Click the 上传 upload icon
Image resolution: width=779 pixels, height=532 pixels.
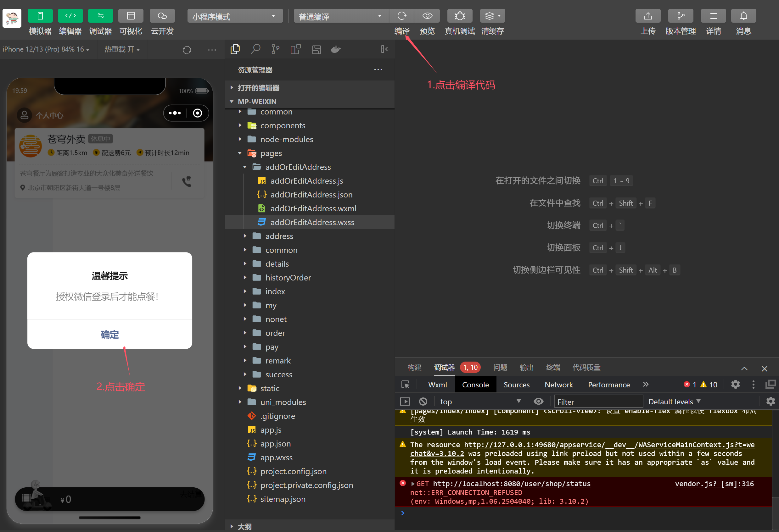pyautogui.click(x=648, y=16)
